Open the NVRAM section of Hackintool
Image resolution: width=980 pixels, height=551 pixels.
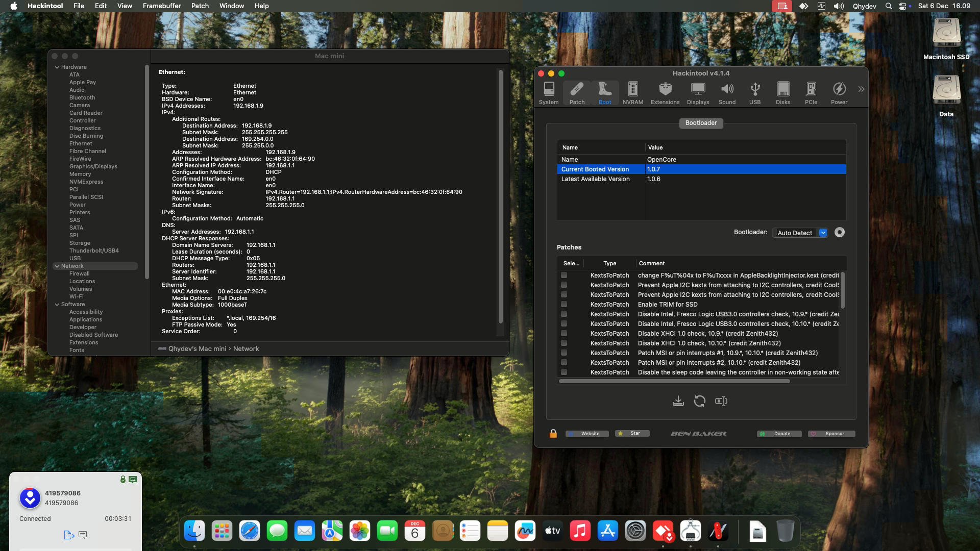point(633,92)
